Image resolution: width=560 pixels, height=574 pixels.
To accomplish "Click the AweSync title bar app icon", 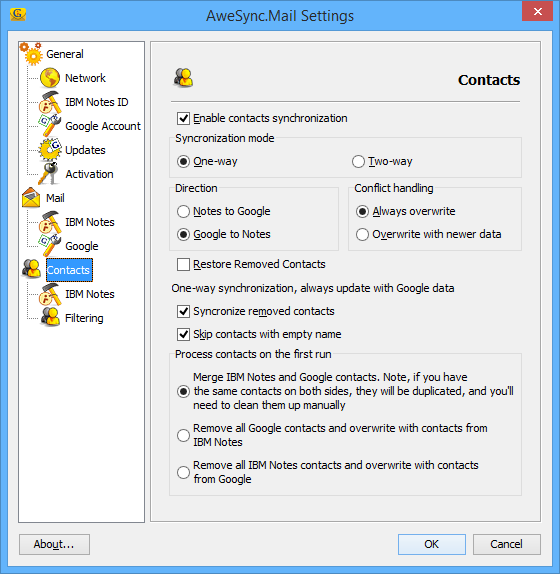I will click(18, 15).
